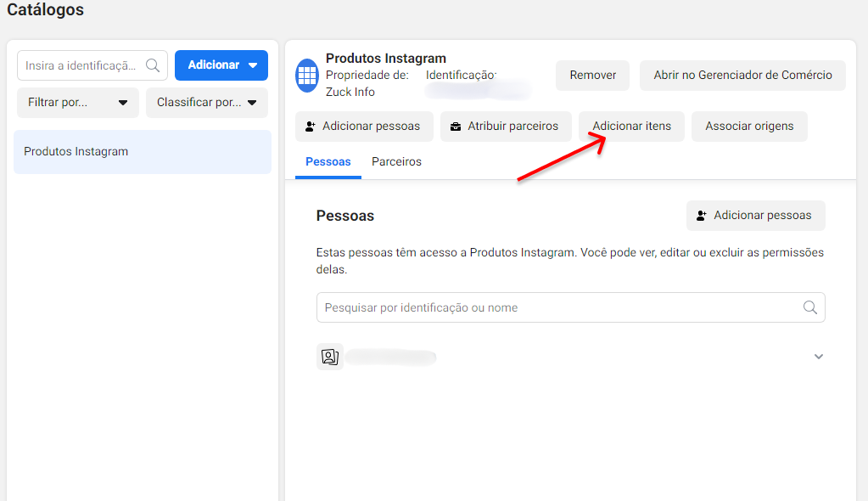Viewport: 868px width, 501px height.
Task: Expand the listed person's permissions chevron
Action: pyautogui.click(x=818, y=357)
